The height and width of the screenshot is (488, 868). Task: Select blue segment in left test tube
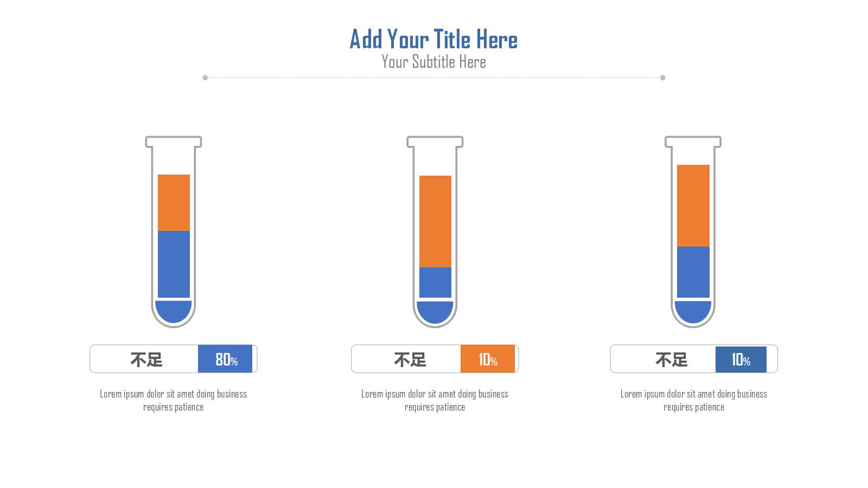[174, 264]
